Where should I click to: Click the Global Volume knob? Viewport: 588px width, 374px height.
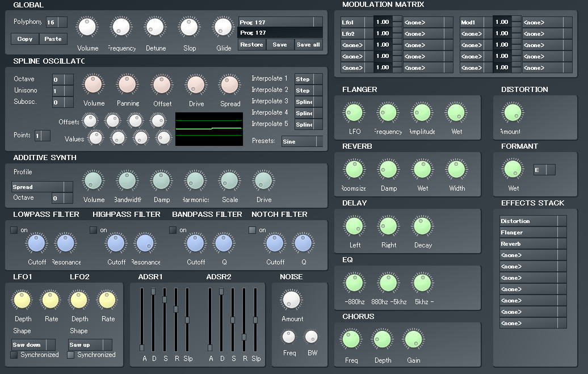tap(87, 27)
